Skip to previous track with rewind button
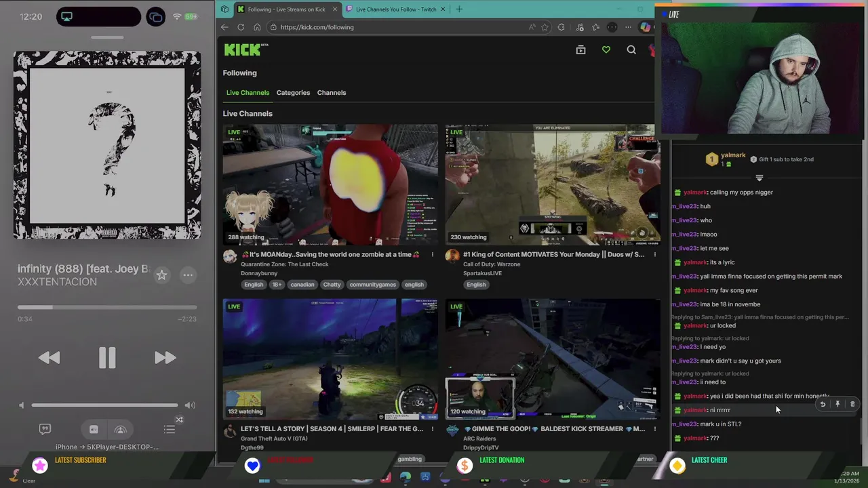Image resolution: width=868 pixels, height=488 pixels. [x=49, y=357]
